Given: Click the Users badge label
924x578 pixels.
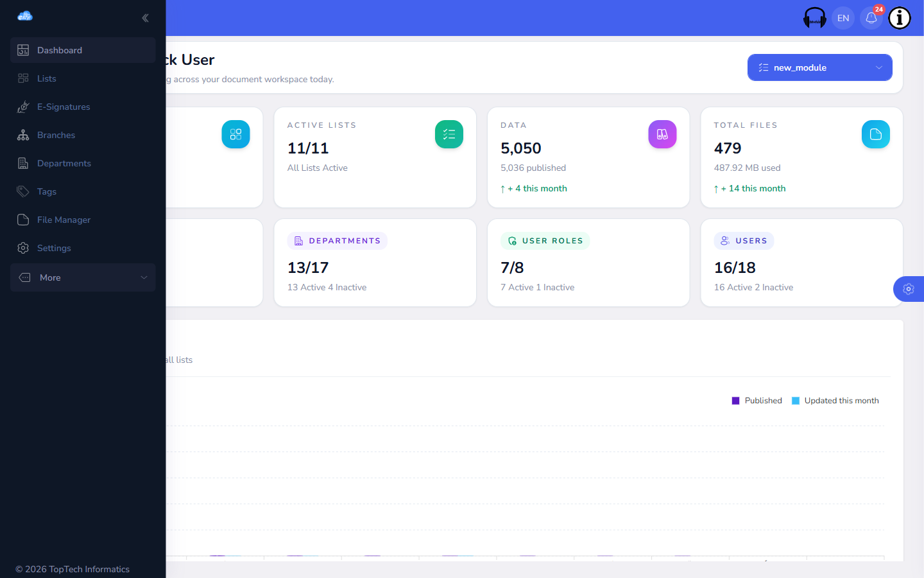Looking at the screenshot, I should coord(744,241).
